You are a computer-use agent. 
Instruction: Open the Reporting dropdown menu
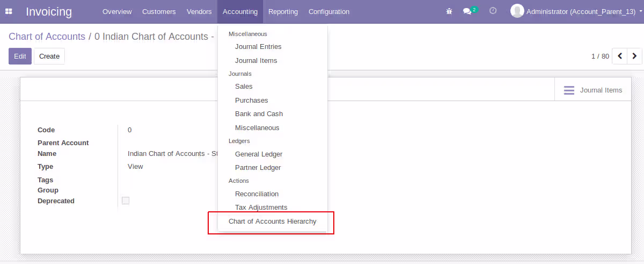283,11
